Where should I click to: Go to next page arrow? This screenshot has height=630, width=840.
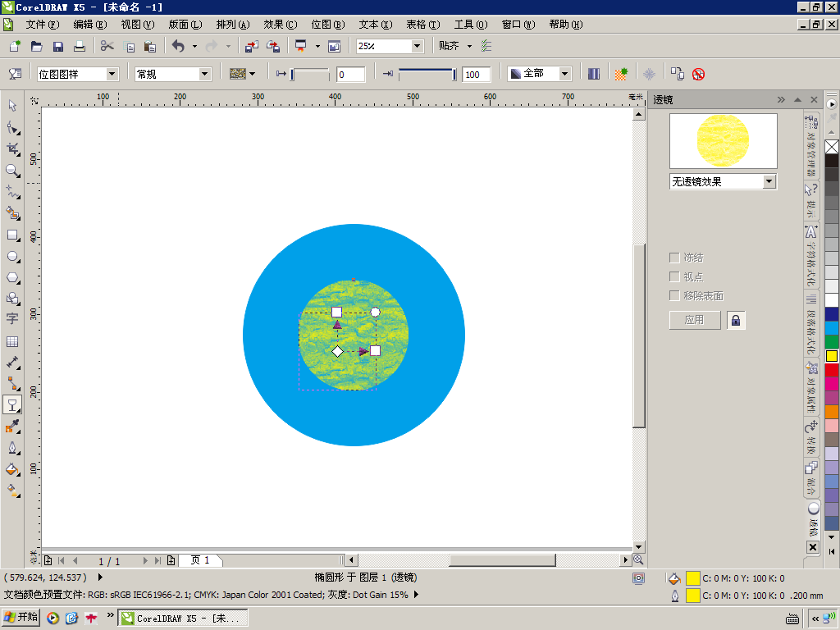tap(145, 560)
